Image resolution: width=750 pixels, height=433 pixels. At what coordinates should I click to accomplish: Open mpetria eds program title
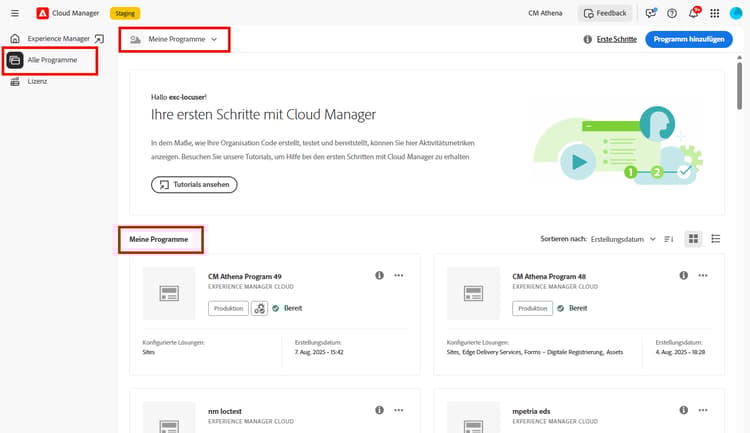pos(531,411)
